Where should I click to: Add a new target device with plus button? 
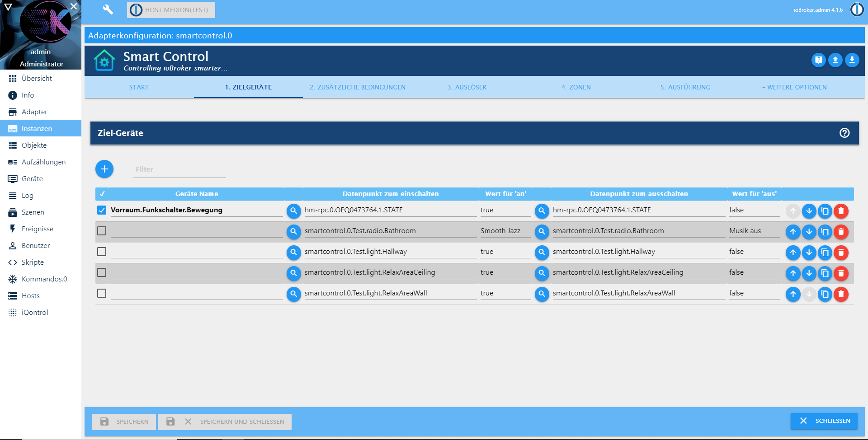point(104,169)
